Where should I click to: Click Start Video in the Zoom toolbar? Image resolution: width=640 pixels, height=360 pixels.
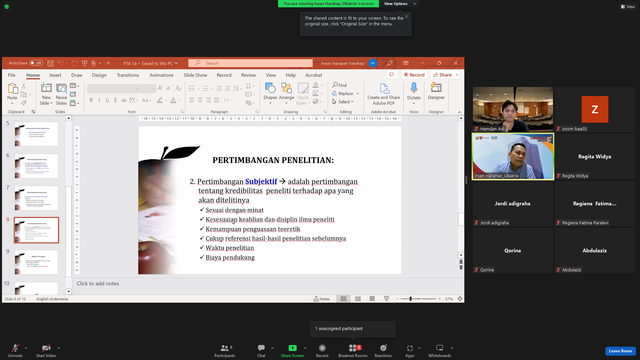tap(46, 351)
